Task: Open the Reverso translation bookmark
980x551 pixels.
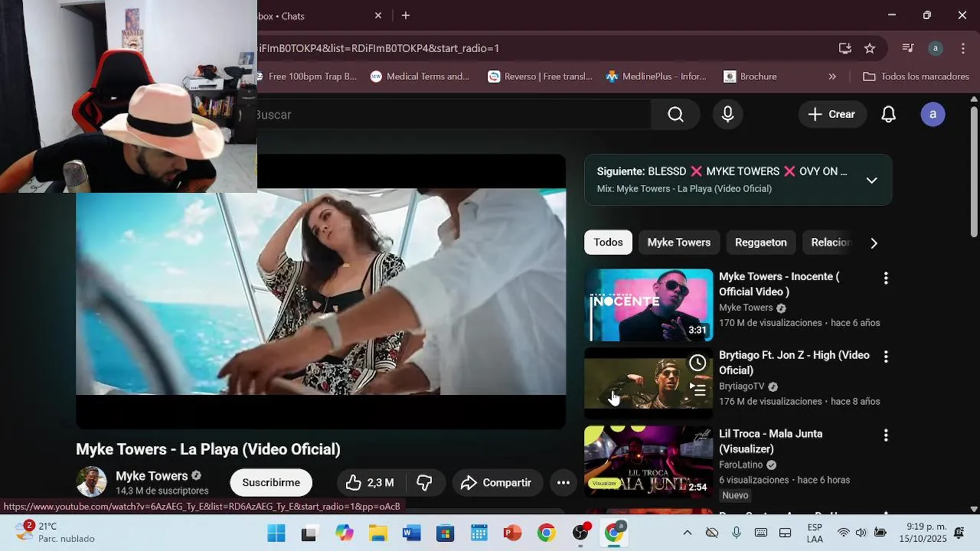Action: click(541, 77)
